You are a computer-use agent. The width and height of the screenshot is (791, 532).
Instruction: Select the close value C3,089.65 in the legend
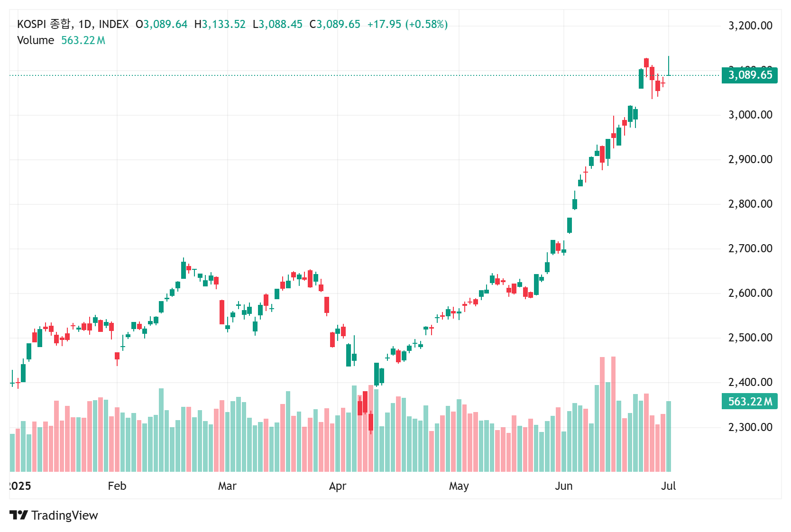click(335, 24)
